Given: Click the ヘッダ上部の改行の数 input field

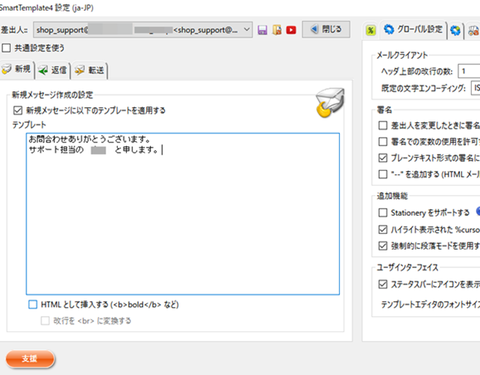Looking at the screenshot, I should tap(469, 71).
